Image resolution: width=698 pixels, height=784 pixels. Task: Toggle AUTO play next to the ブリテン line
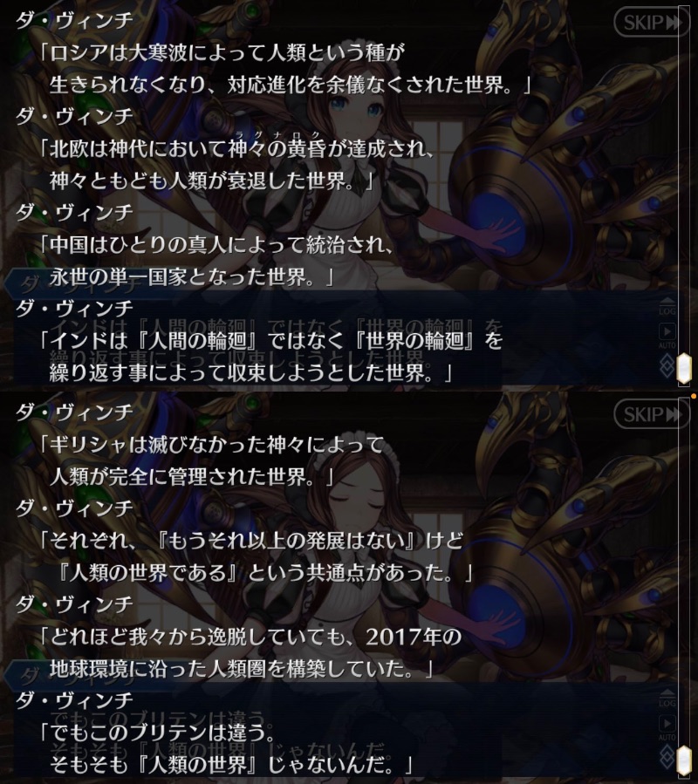pyautogui.click(x=667, y=728)
